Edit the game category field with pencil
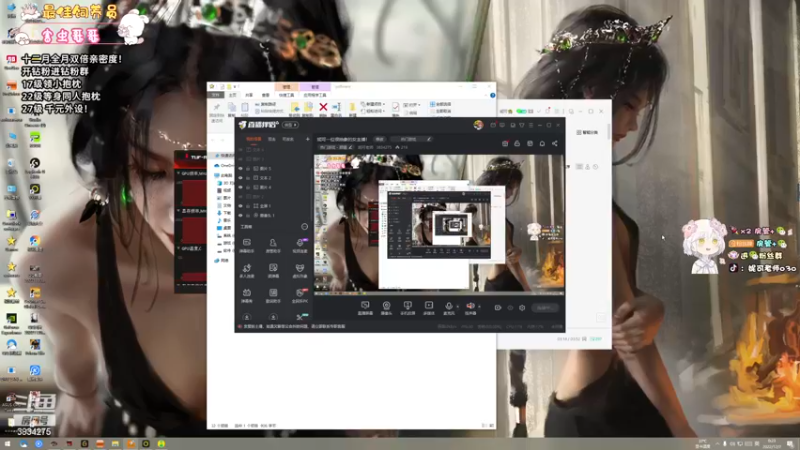Viewport: 800px width, 450px height. pyautogui.click(x=429, y=139)
